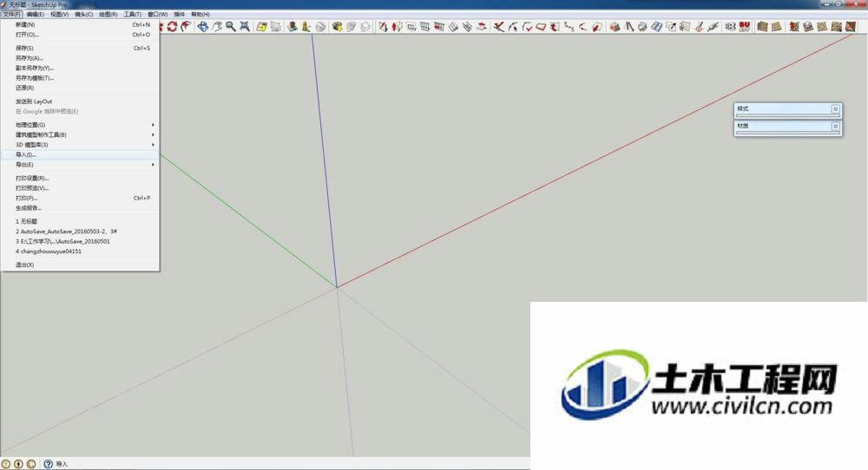Click the SU red plugin icon
Viewport: 868px width, 470px height.
[744, 27]
